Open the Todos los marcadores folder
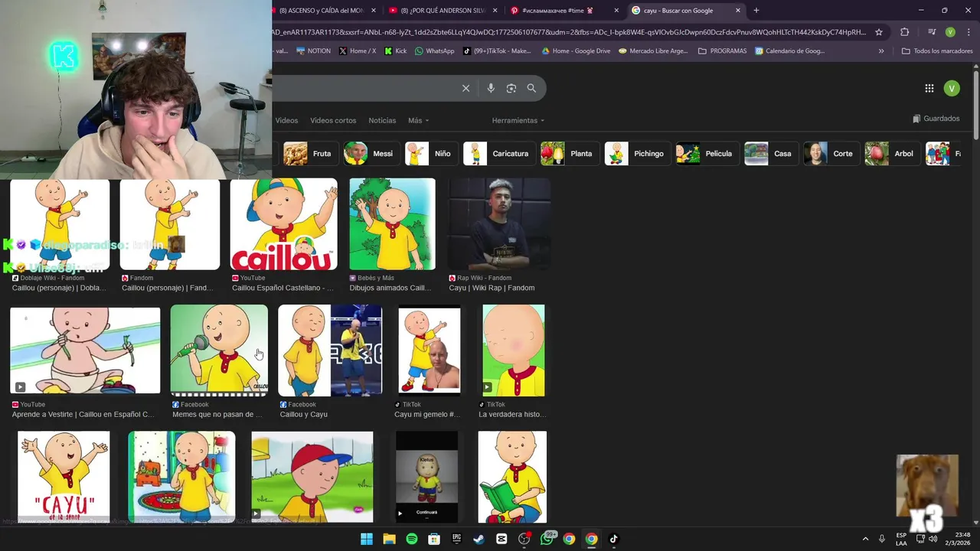980x551 pixels. (x=937, y=51)
